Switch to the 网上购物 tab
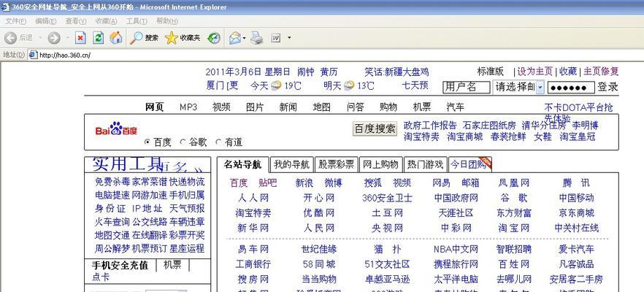This screenshot has width=644, height=292. pos(381,165)
